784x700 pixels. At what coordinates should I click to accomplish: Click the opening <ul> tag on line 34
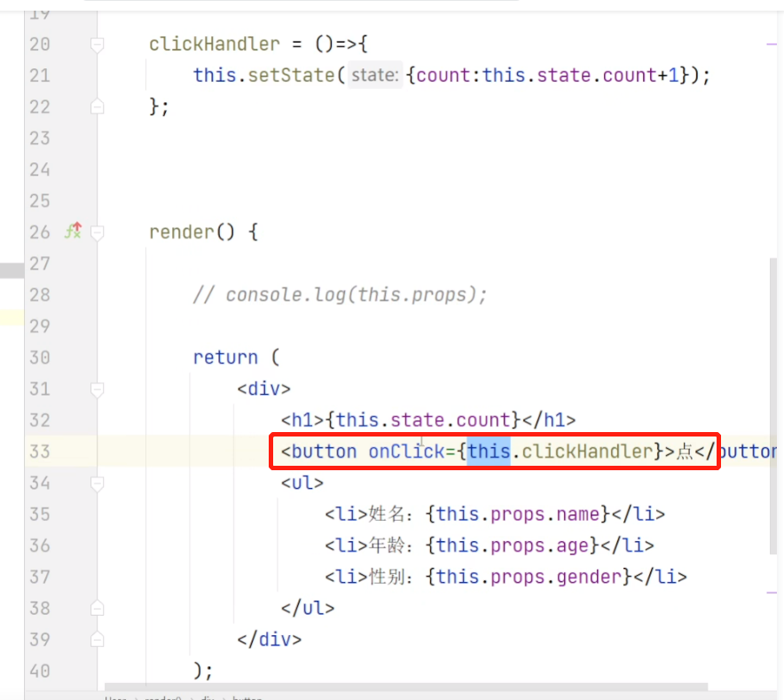pos(302,483)
